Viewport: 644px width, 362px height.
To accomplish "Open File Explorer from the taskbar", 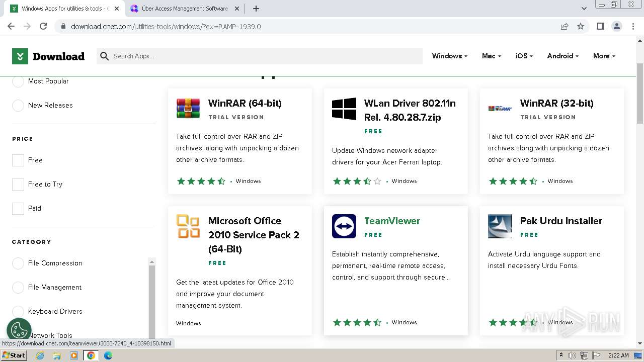I will coord(57,355).
